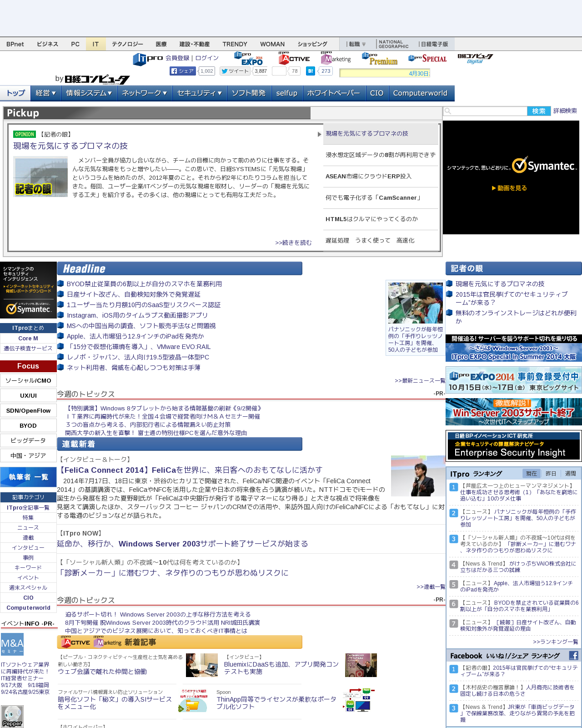Open the 秘文 encryption software thumbnail

pos(193,700)
